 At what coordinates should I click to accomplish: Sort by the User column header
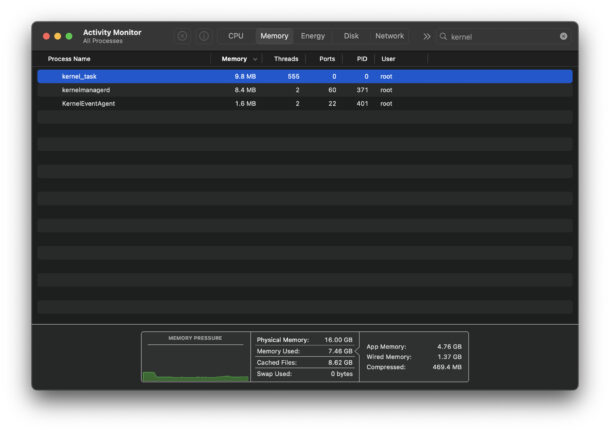(388, 59)
